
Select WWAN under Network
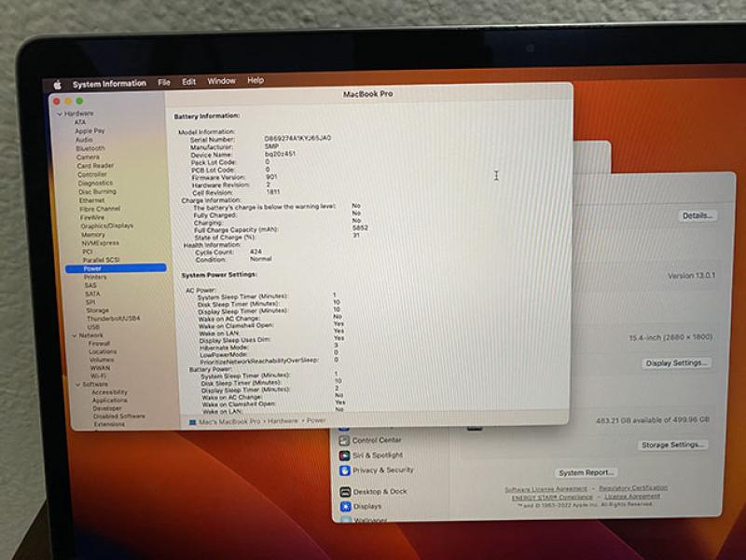click(100, 368)
